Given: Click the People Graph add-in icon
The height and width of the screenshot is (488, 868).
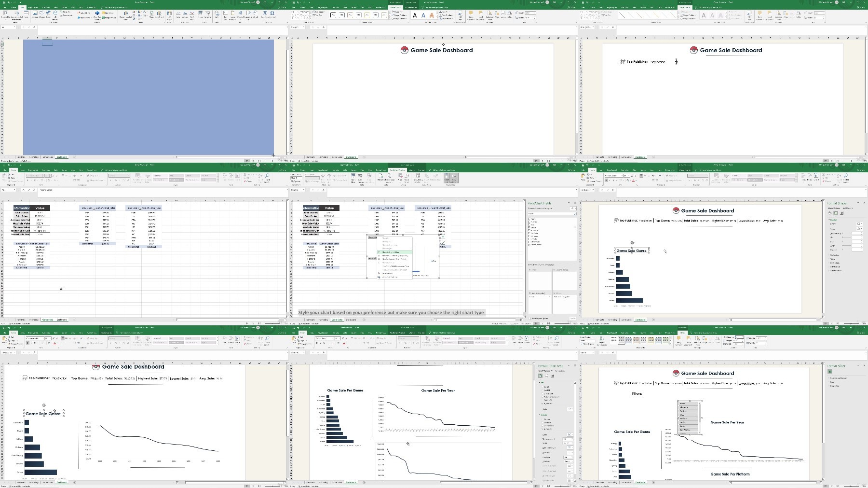Looking at the screenshot, I should pyautogui.click(x=109, y=18).
